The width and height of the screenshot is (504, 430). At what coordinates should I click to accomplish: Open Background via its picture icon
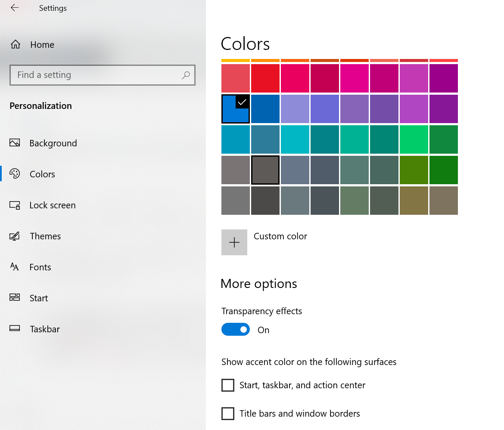point(15,143)
